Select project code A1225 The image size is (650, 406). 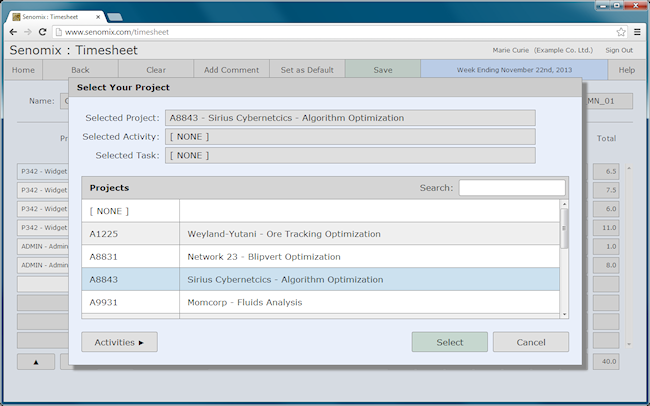coord(104,234)
